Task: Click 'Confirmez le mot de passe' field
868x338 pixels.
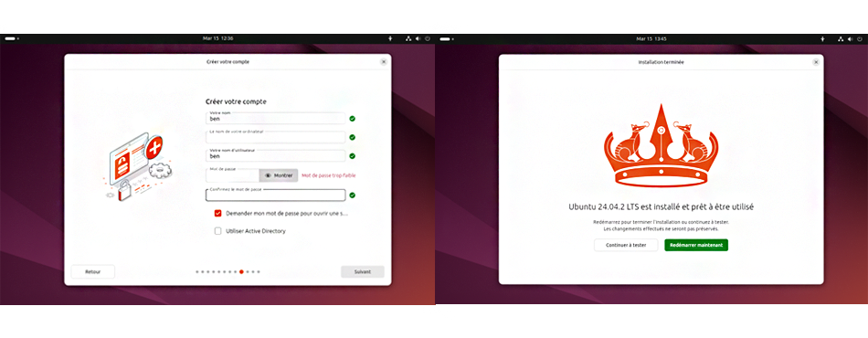Action: [x=276, y=195]
